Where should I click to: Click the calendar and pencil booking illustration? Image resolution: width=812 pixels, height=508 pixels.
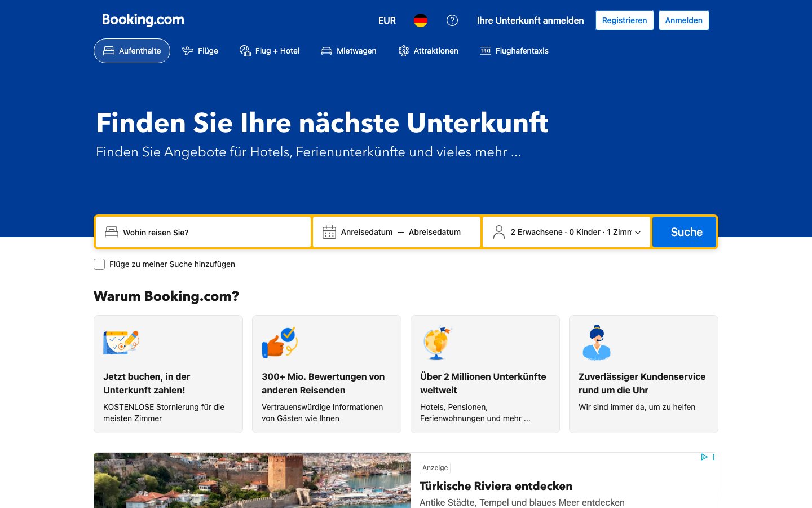pyautogui.click(x=121, y=342)
